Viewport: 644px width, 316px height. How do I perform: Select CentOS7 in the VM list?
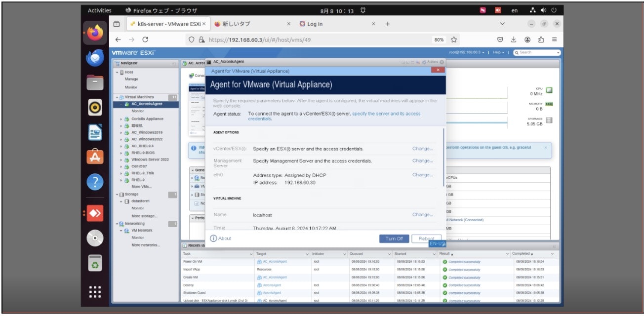139,166
